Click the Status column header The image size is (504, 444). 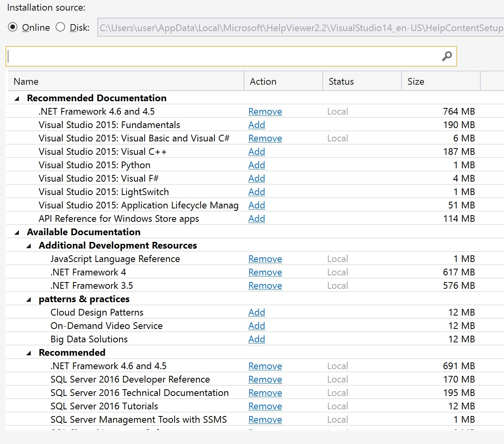(362, 82)
